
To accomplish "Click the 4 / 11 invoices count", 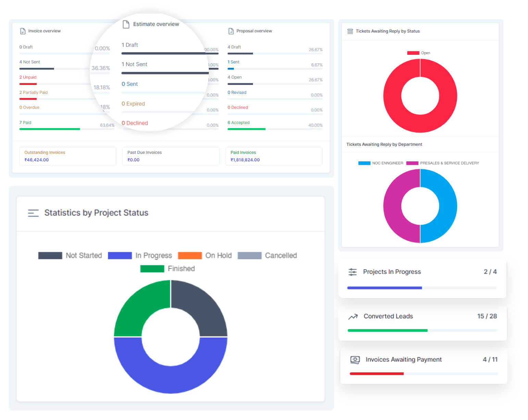I will click(x=490, y=360).
